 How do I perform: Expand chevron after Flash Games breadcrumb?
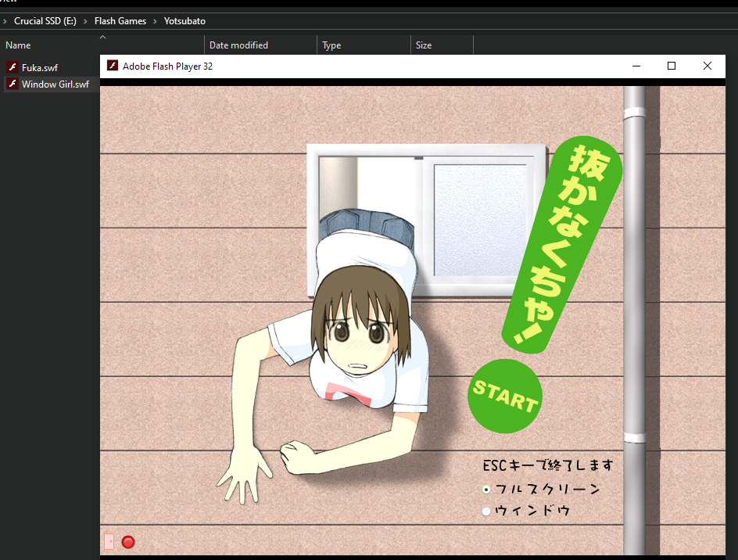point(155,21)
